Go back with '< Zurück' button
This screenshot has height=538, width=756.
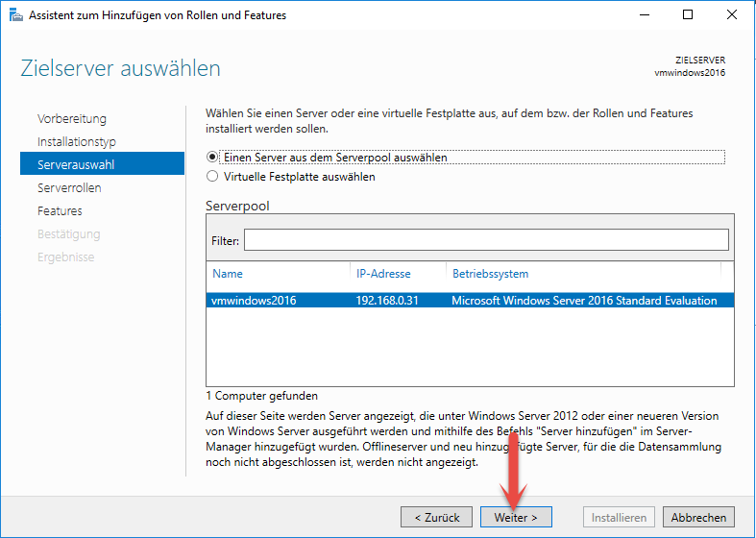click(436, 518)
